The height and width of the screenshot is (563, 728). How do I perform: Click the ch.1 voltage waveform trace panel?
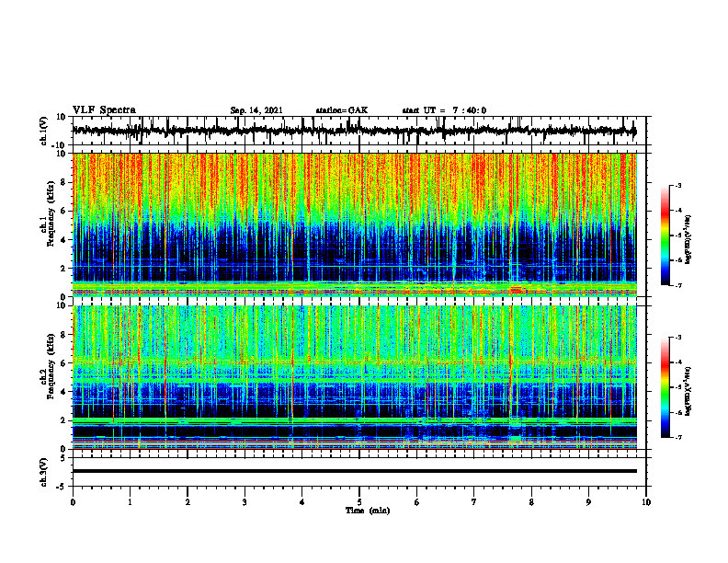click(359, 131)
